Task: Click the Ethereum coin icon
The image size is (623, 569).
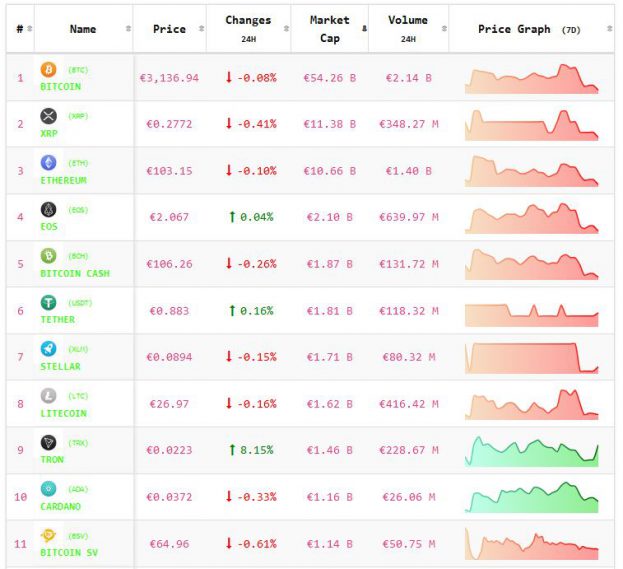Action: 48,162
